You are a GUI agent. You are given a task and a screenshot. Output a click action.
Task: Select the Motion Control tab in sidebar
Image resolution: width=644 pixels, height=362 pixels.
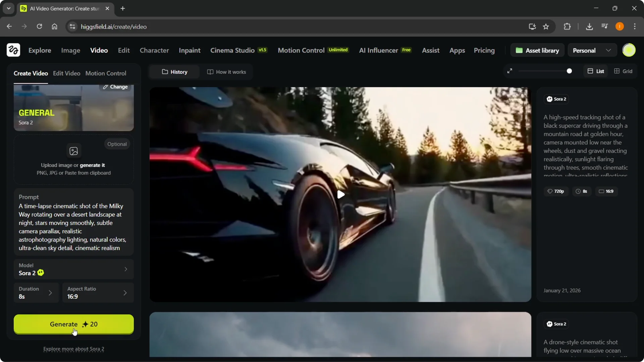tap(106, 73)
